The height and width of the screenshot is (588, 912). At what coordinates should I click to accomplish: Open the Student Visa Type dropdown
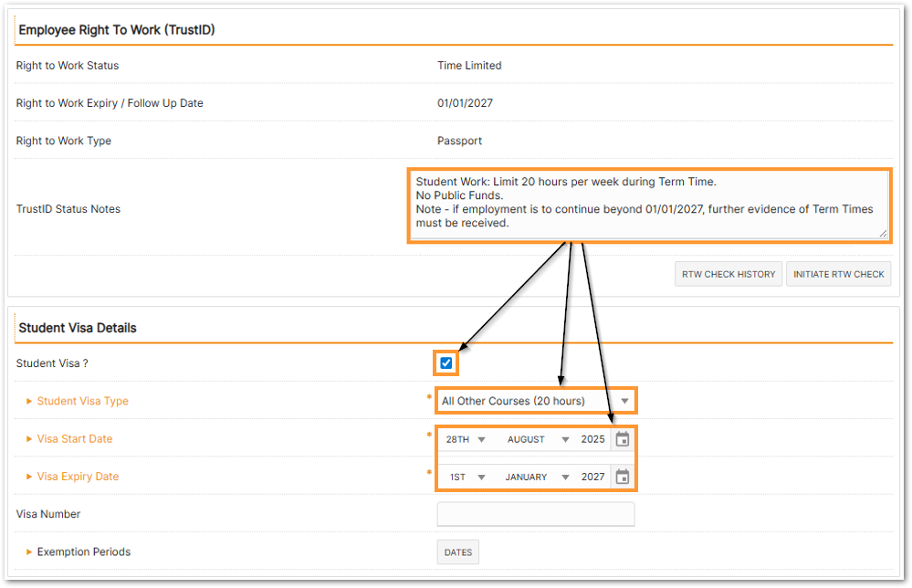pos(535,401)
